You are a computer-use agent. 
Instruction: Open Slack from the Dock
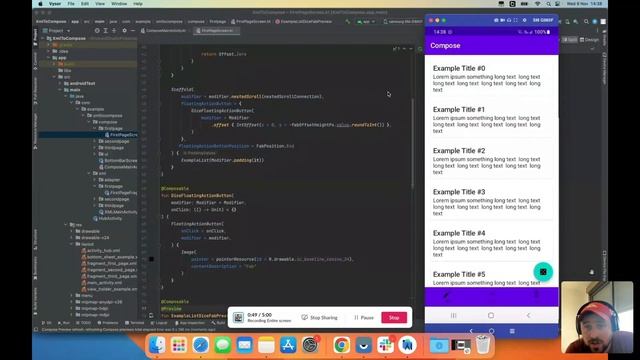pos(385,345)
